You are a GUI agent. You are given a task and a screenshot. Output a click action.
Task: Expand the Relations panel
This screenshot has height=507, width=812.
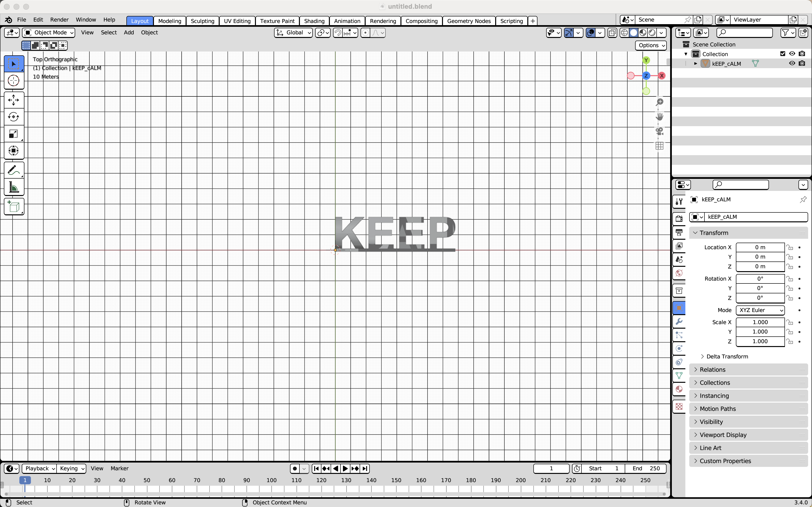pos(748,369)
